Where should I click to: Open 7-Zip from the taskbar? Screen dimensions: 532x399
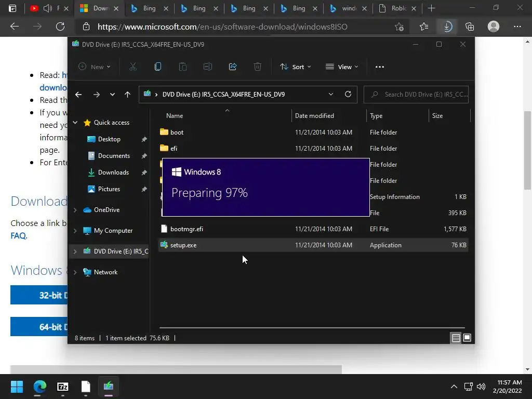tap(63, 387)
